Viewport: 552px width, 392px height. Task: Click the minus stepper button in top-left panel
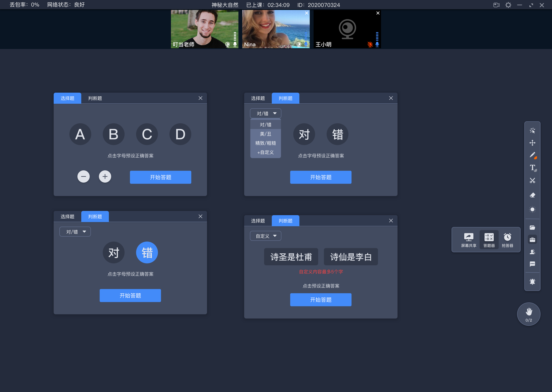pos(83,176)
